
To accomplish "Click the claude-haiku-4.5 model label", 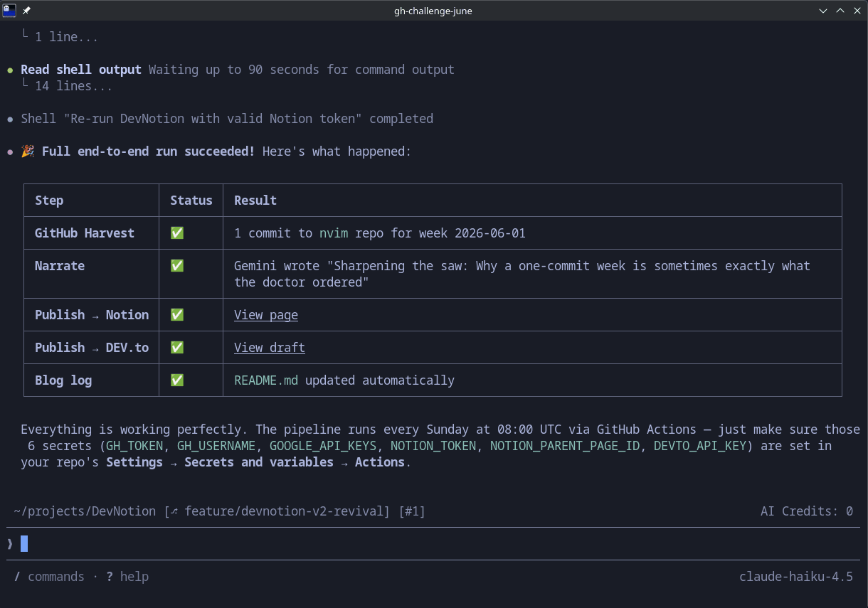I will (x=796, y=577).
